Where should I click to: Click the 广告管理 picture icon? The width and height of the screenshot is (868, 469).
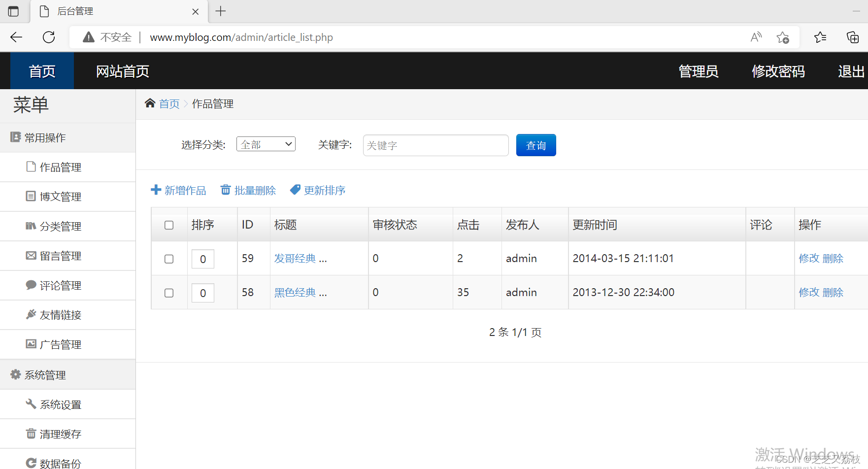31,344
